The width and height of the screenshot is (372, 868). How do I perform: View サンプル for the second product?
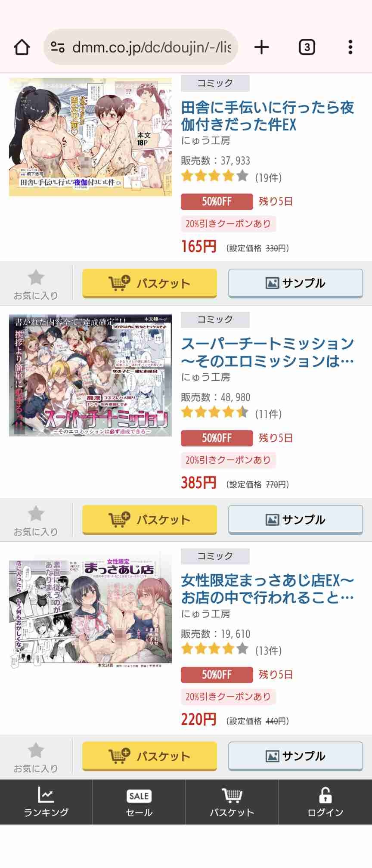click(295, 520)
